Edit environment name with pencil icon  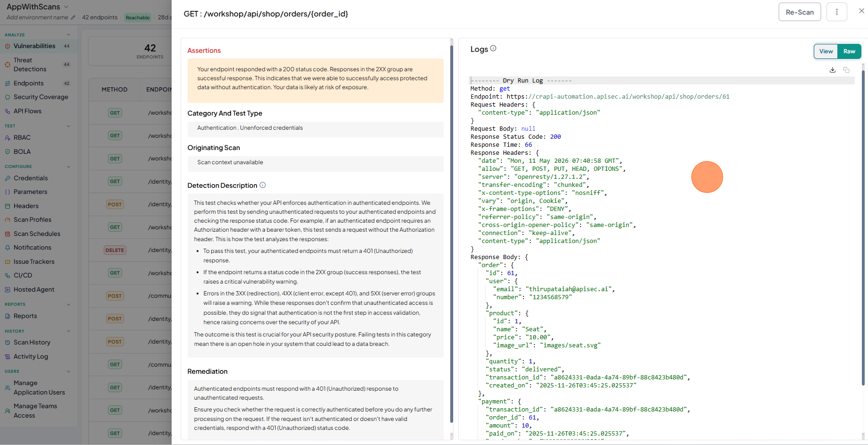(73, 17)
